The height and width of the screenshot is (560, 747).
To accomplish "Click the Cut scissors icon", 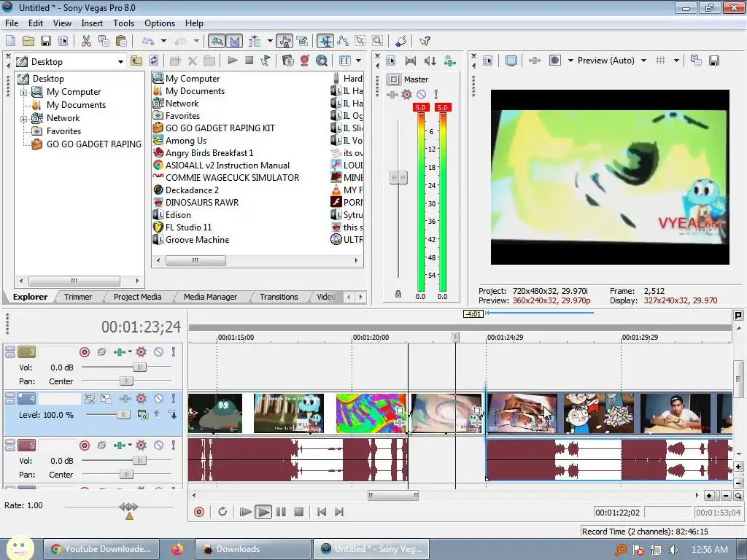I will (x=86, y=41).
